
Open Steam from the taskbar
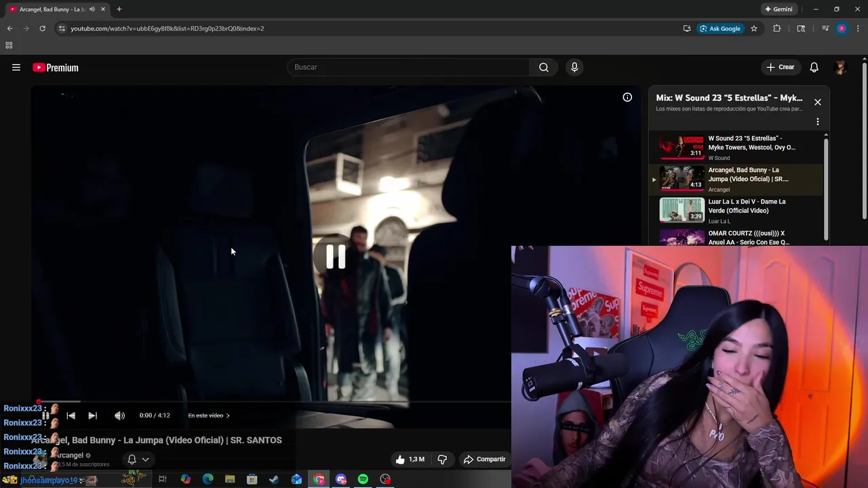pyautogui.click(x=274, y=479)
